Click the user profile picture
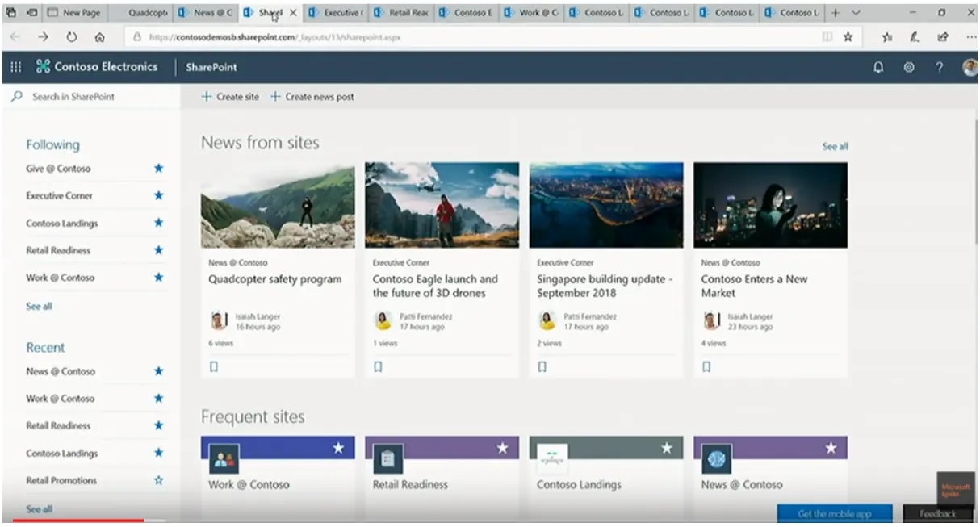Image resolution: width=980 pixels, height=527 pixels. click(970, 68)
